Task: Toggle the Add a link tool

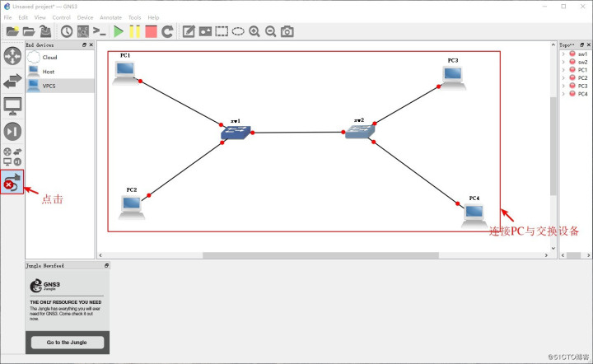Action: pyautogui.click(x=12, y=182)
